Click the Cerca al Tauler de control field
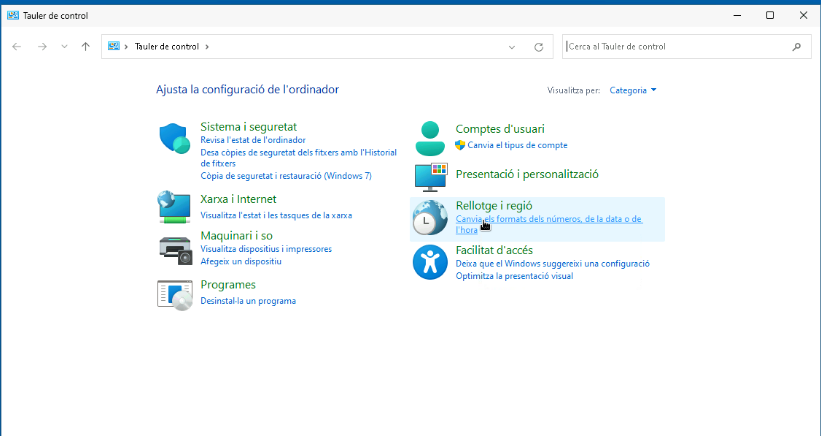The image size is (821, 436). tap(680, 47)
